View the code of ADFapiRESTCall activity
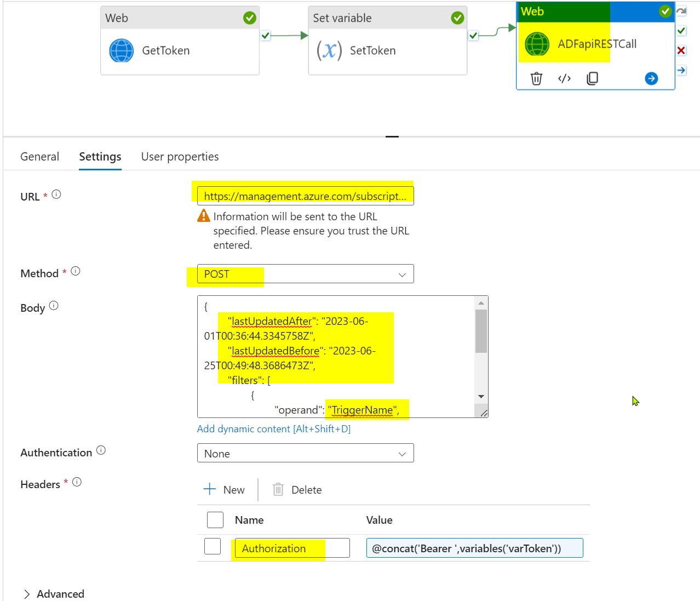Image resolution: width=700 pixels, height=601 pixels. 564,78
